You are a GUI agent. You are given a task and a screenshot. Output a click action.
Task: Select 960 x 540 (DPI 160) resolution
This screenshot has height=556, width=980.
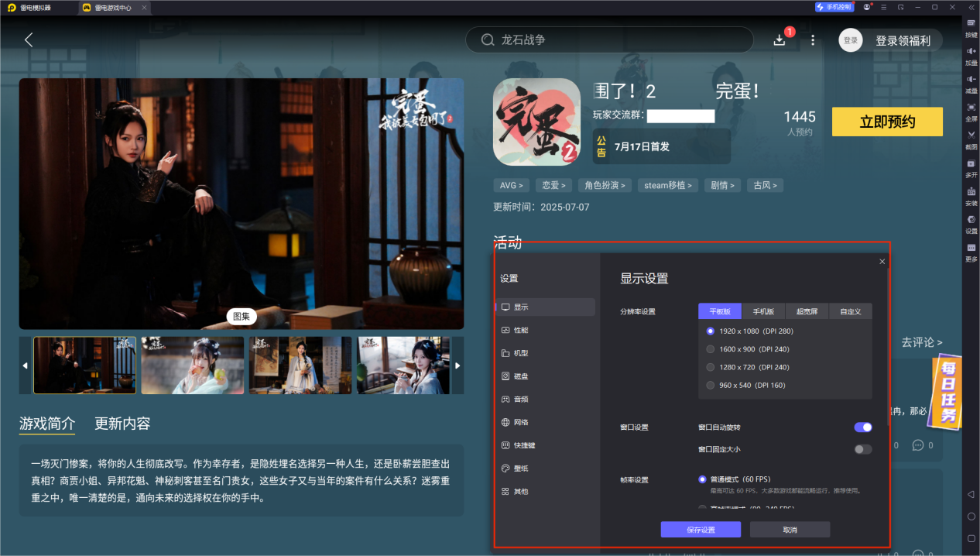745,385
